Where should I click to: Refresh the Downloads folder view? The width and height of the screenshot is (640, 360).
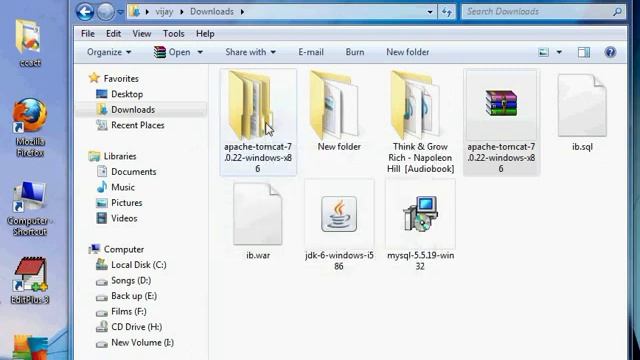click(x=447, y=12)
